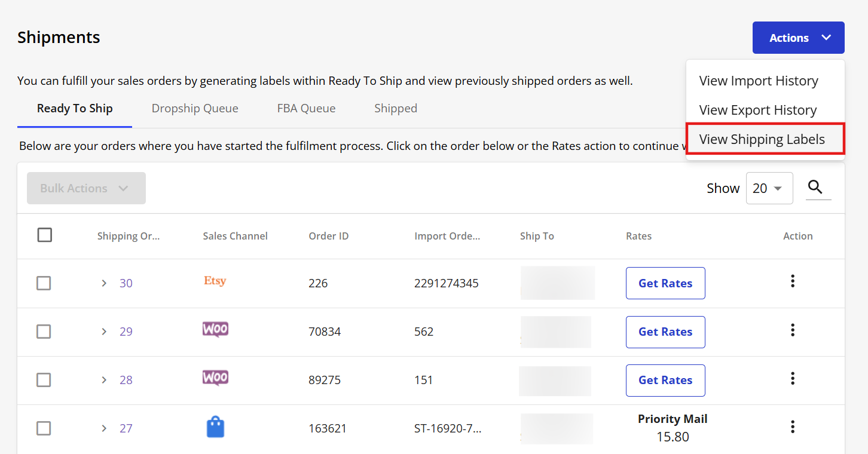
Task: Expand shipping order 30 row chevron
Action: (x=104, y=283)
